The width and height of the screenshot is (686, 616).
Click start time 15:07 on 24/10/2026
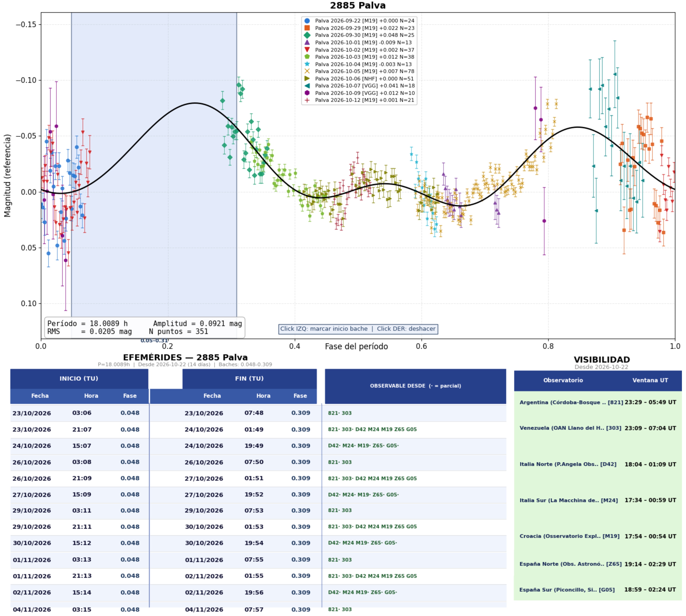[x=81, y=446]
